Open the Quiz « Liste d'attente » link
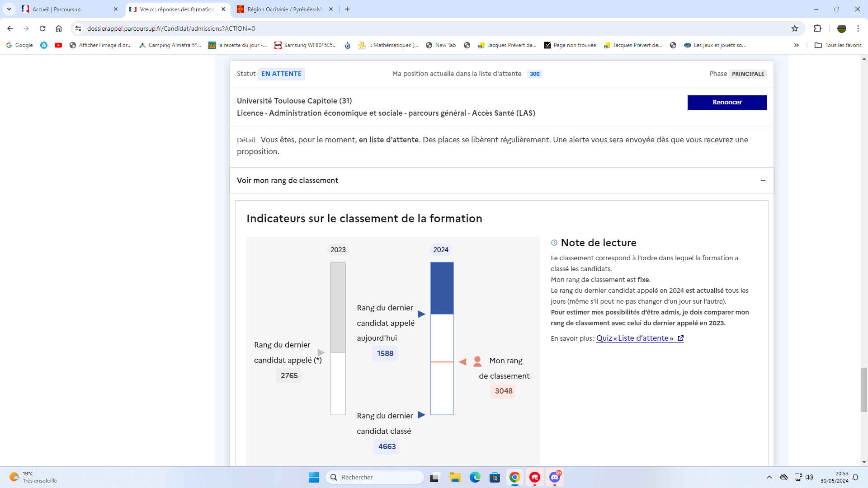This screenshot has width=868, height=488. pyautogui.click(x=640, y=338)
